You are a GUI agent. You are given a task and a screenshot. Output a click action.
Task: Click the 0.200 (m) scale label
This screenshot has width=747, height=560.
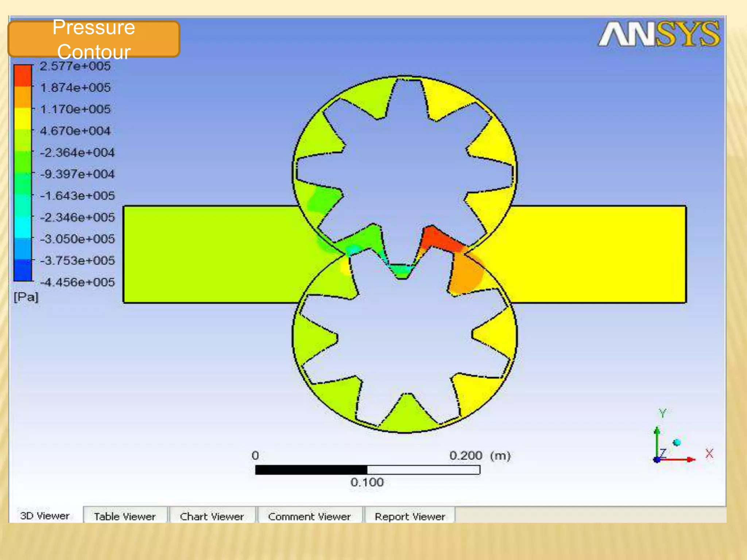point(480,455)
